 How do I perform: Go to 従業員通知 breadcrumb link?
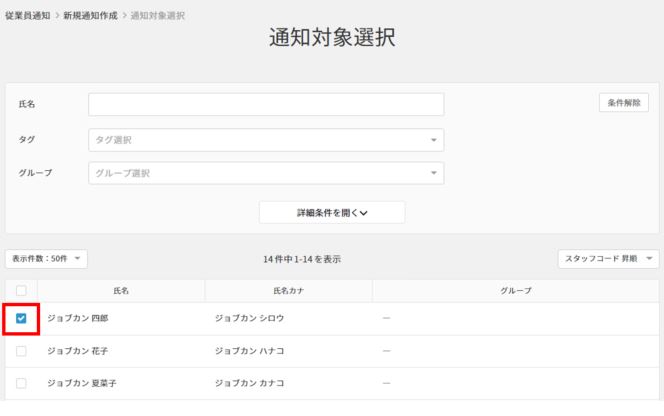[27, 16]
